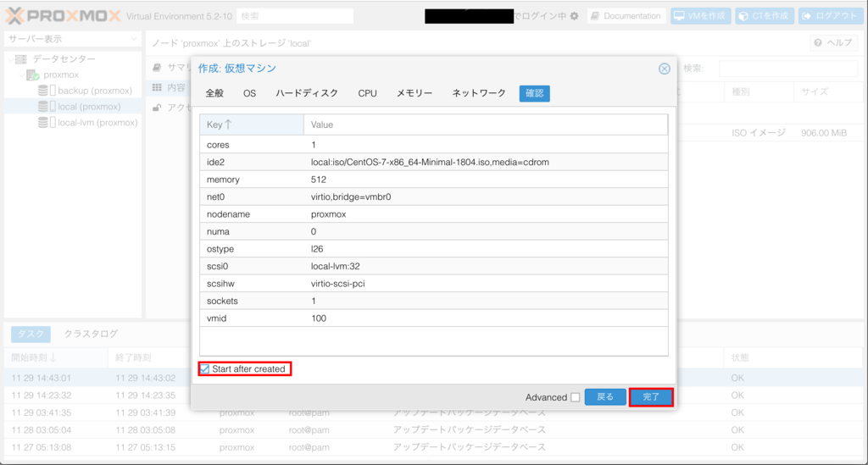
Task: Click the Documentation book icon
Action: pyautogui.click(x=595, y=16)
